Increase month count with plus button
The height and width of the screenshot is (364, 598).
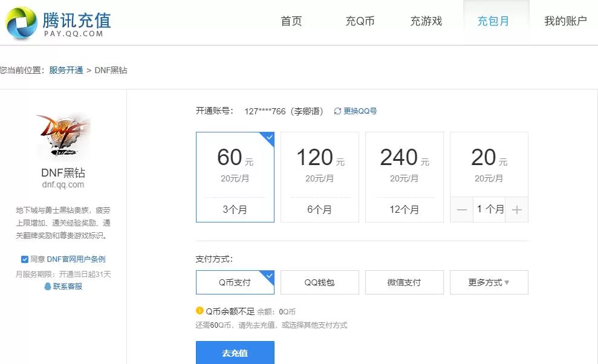click(517, 209)
